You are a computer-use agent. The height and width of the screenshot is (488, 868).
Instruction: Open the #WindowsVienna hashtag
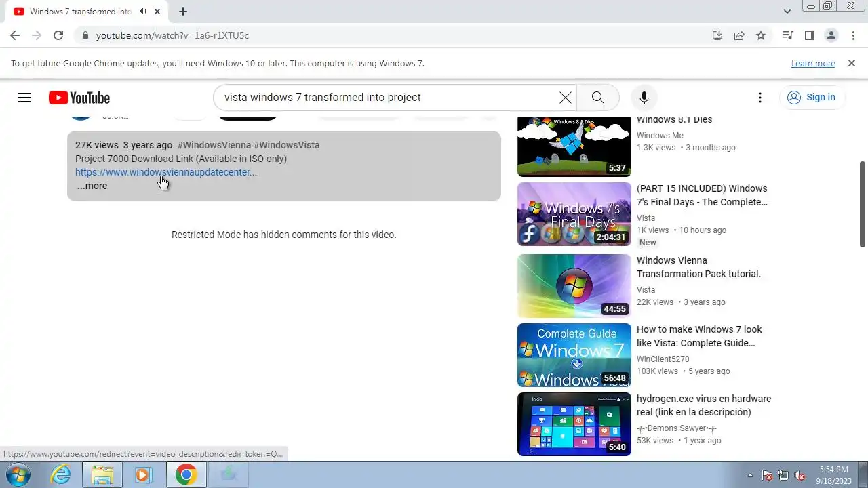pyautogui.click(x=214, y=145)
